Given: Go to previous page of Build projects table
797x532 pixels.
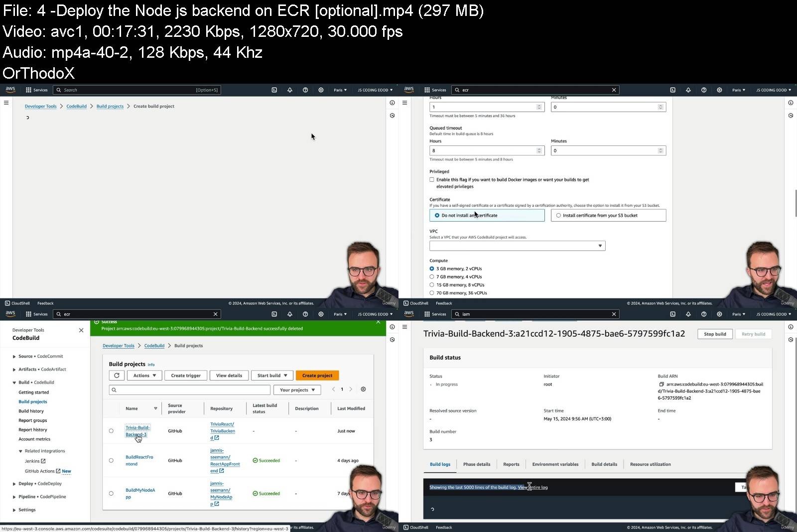Looking at the screenshot, I should coord(333,389).
